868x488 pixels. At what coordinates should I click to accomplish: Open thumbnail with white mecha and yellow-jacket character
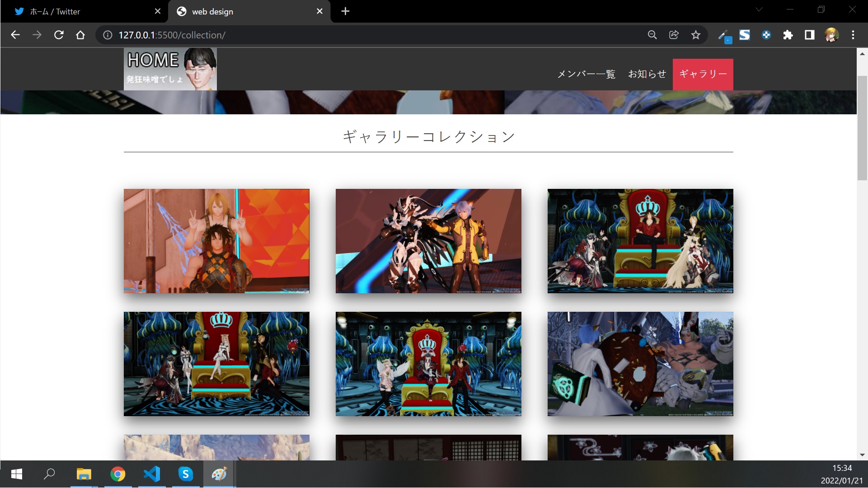click(428, 241)
